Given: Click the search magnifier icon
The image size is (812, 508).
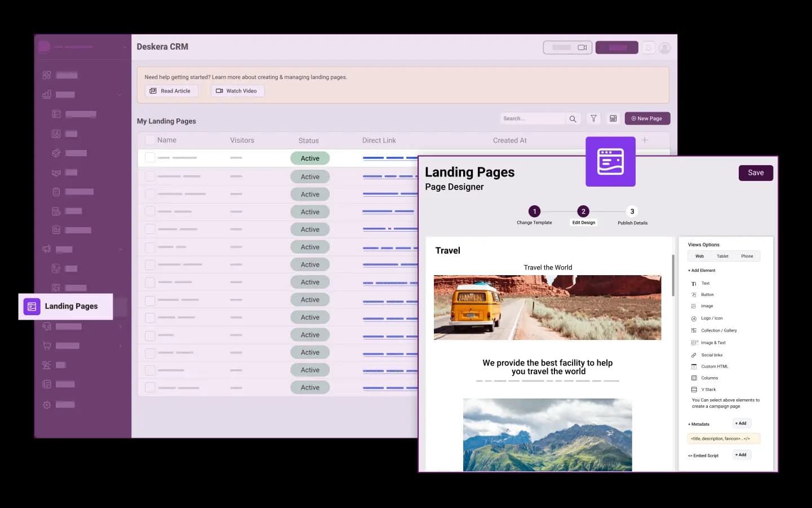Looking at the screenshot, I should [x=573, y=118].
